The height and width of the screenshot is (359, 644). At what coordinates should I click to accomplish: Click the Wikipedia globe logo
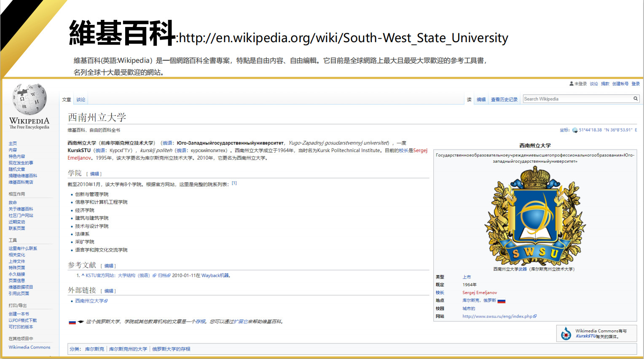click(30, 99)
